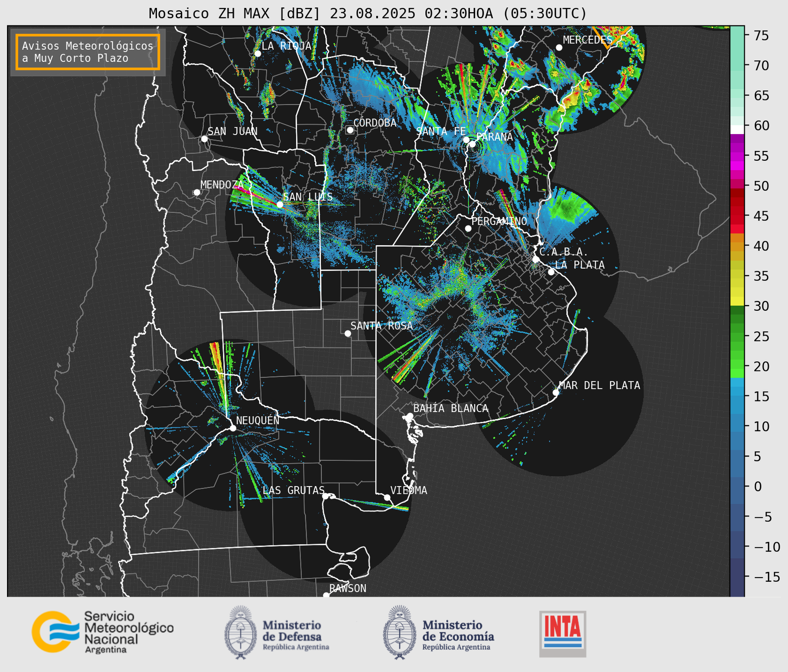Click the Ministerio de Defensa emblem
788x672 pixels.
pyautogui.click(x=241, y=632)
